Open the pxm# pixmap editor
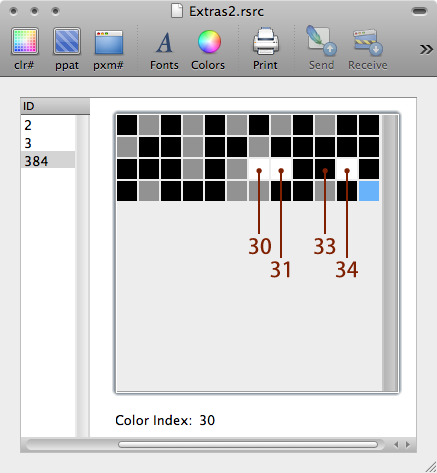This screenshot has height=473, width=437. (109, 49)
